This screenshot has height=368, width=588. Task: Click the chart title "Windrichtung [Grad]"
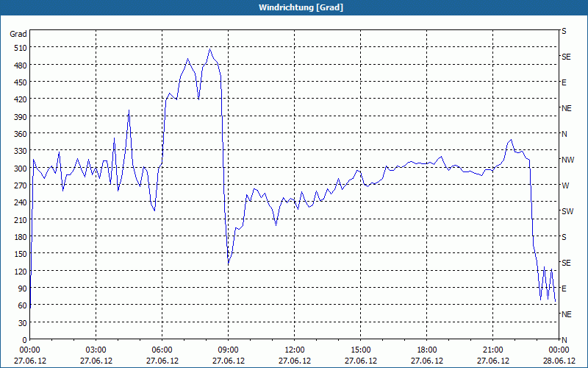(301, 7)
